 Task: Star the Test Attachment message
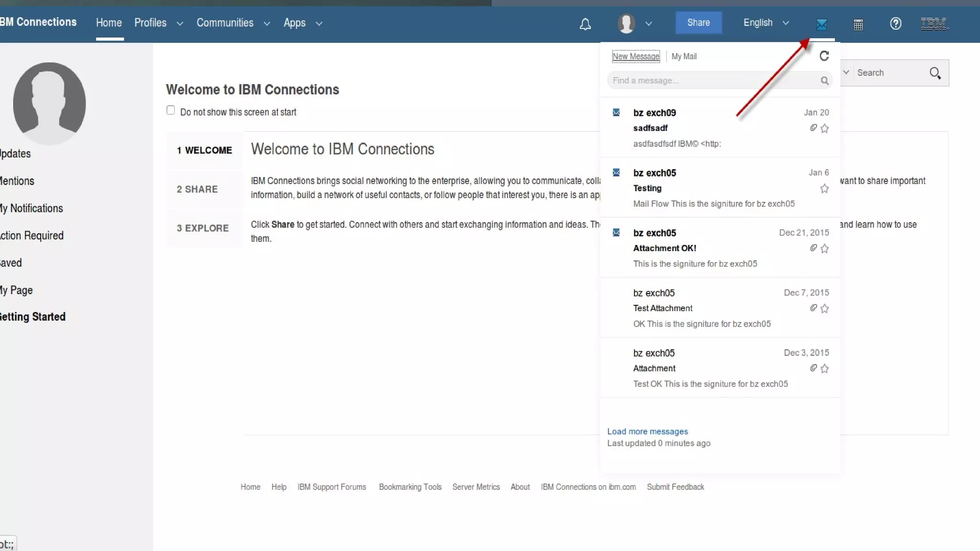824,309
